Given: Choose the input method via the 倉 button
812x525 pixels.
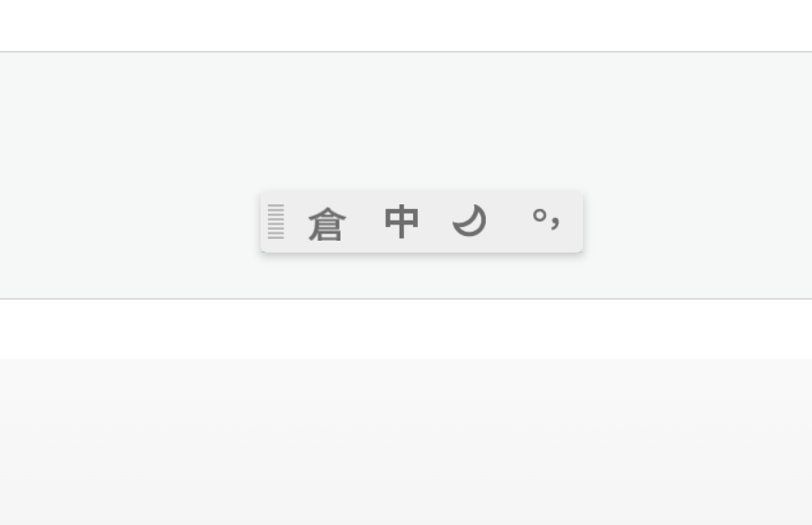Looking at the screenshot, I should 327,223.
